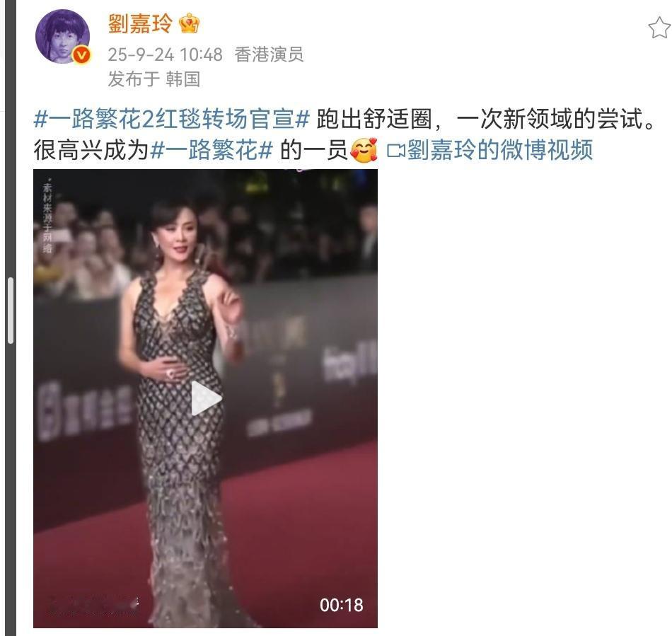Click the 发布于 韩国 location text
672x636 pixels.
tap(154, 79)
